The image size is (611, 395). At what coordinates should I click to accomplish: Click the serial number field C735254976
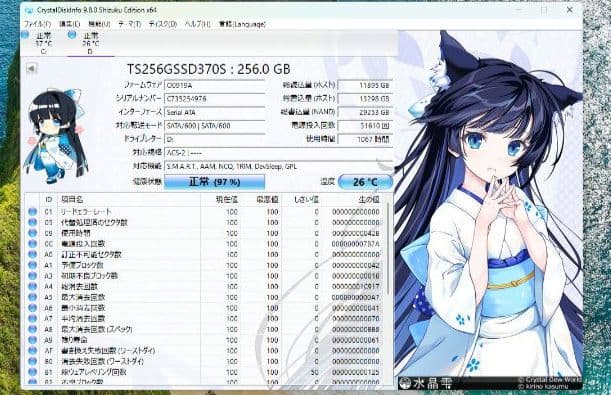(214, 99)
